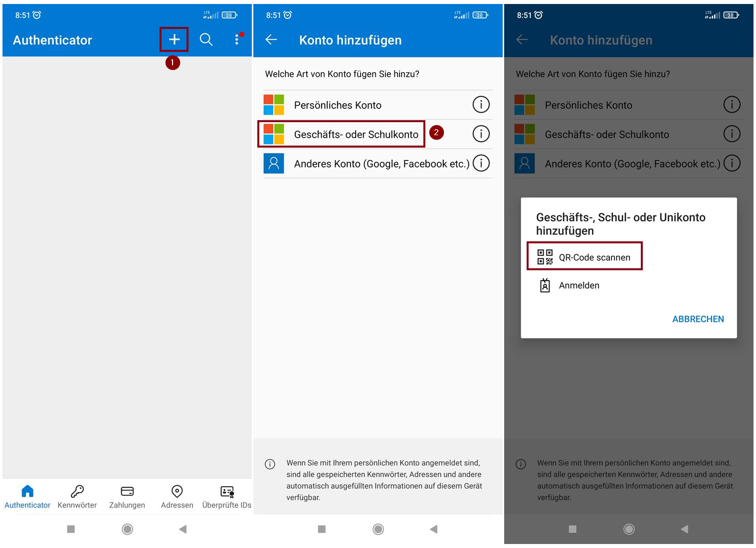This screenshot has height=548, width=756.
Task: Open search in Authenticator header
Action: pyautogui.click(x=206, y=39)
